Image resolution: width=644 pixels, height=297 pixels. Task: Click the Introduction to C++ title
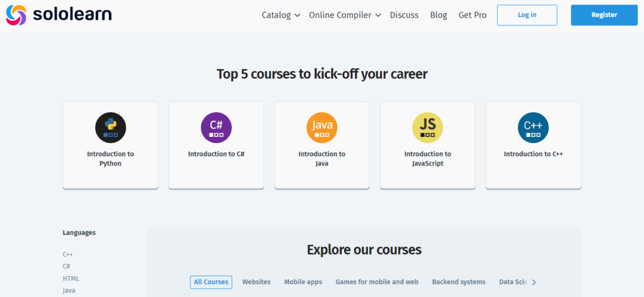pyautogui.click(x=533, y=154)
